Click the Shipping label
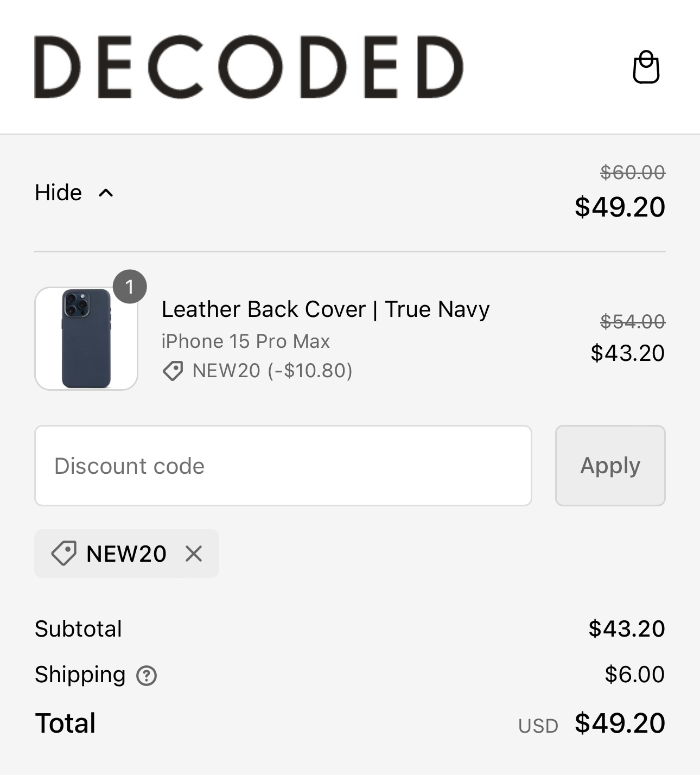The height and width of the screenshot is (775, 700). click(x=80, y=675)
